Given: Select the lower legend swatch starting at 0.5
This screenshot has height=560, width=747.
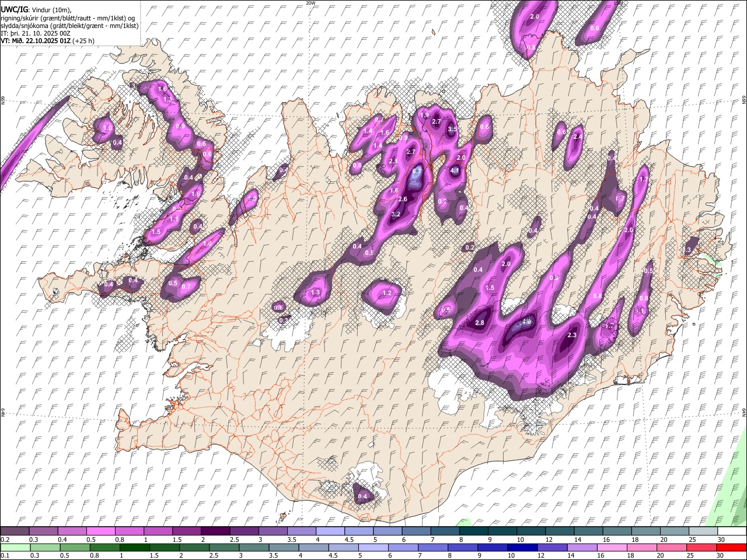Looking at the screenshot, I should (75, 547).
